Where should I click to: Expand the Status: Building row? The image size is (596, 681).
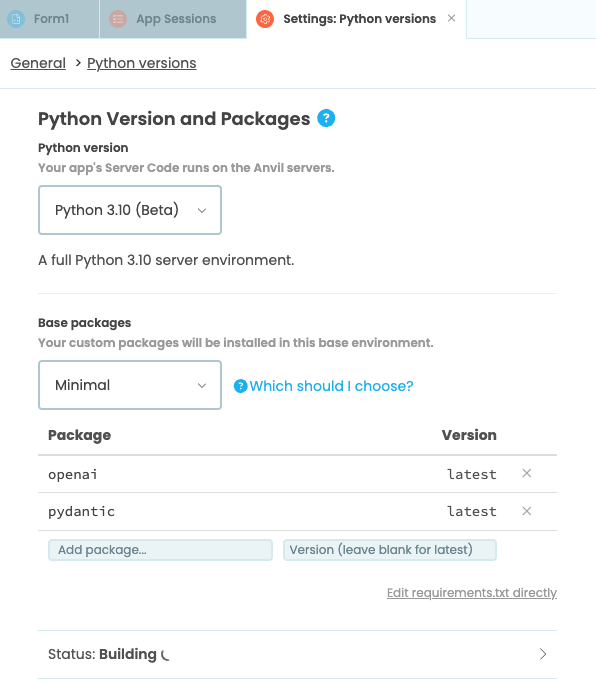tap(297, 654)
